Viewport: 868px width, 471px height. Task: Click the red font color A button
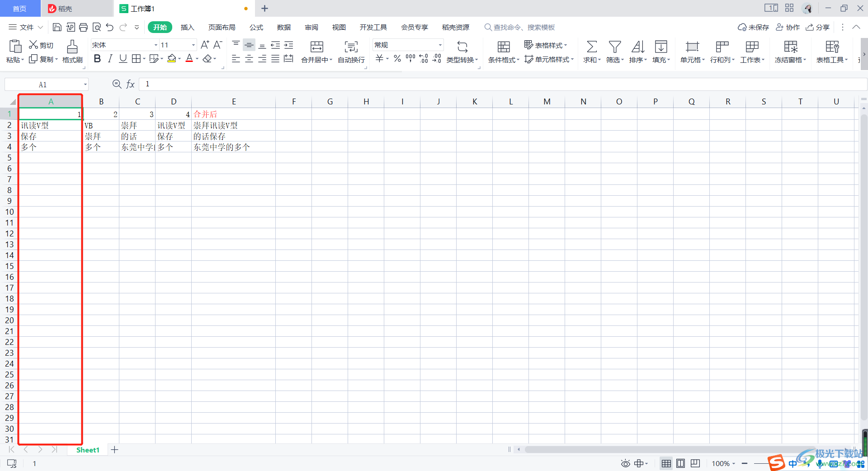pyautogui.click(x=189, y=59)
